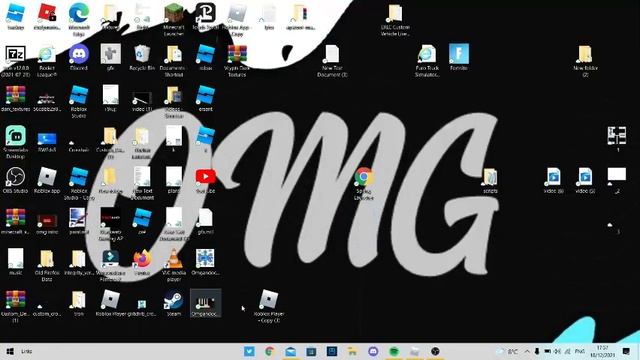Switch to Spotify in the taskbar

[394, 351]
